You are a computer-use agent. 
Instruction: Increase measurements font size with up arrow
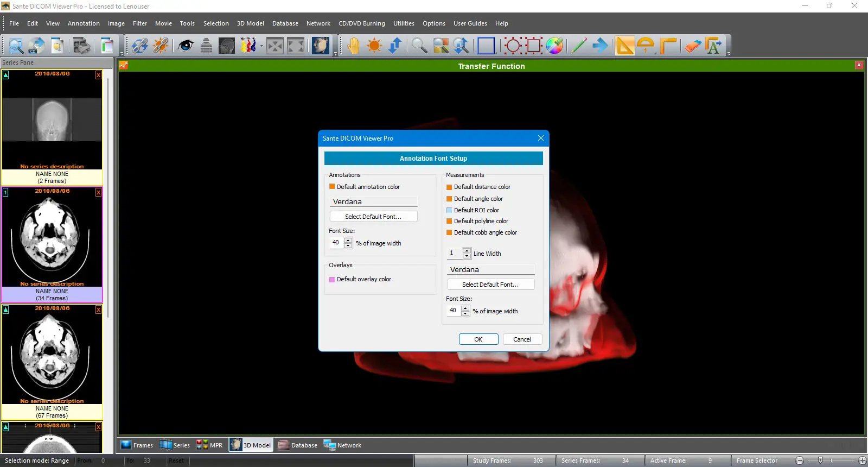click(x=465, y=308)
